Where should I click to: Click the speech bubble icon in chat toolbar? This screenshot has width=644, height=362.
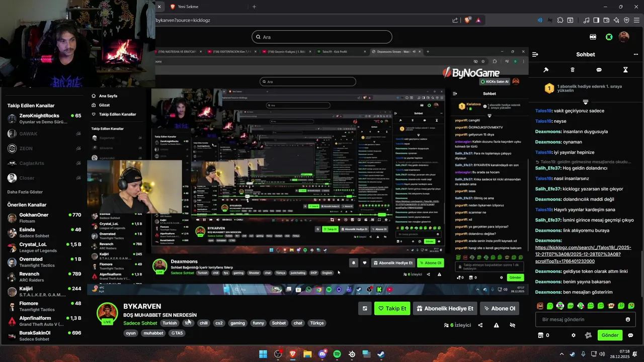coord(599,70)
